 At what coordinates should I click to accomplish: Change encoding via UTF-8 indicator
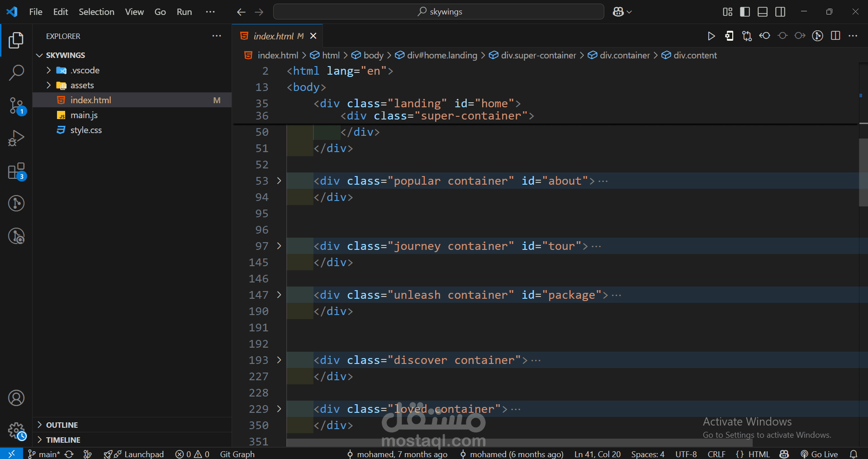[686, 454]
